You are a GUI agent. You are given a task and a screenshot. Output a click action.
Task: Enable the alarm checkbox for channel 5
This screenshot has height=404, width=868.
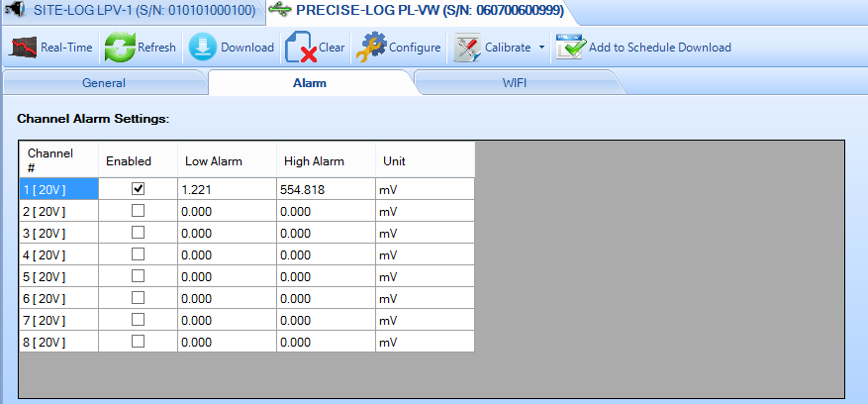139,276
